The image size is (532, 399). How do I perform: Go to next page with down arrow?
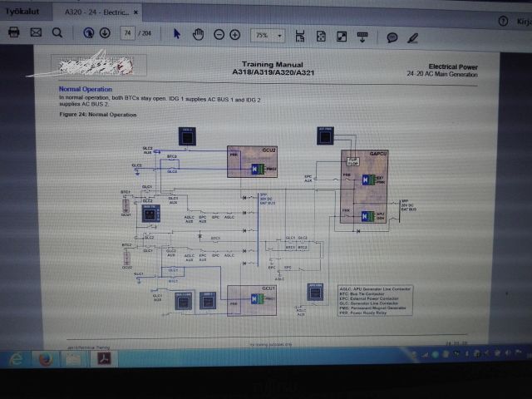pyautogui.click(x=105, y=33)
